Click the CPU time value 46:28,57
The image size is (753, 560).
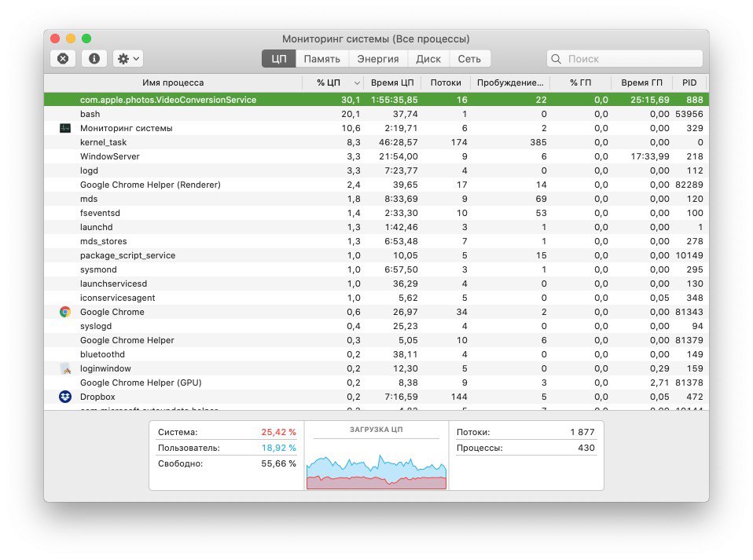click(x=398, y=142)
